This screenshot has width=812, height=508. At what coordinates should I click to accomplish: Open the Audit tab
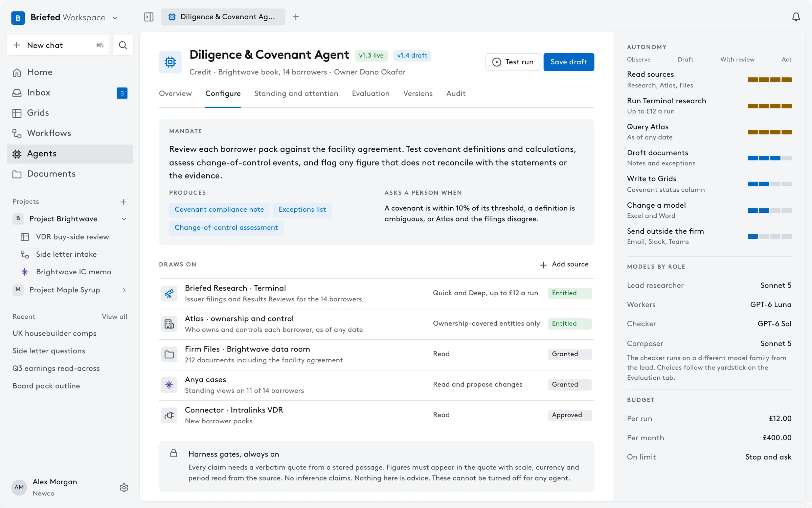(456, 93)
